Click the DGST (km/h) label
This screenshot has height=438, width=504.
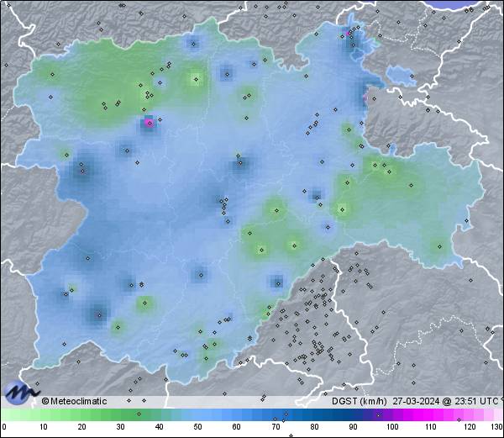click(x=360, y=401)
